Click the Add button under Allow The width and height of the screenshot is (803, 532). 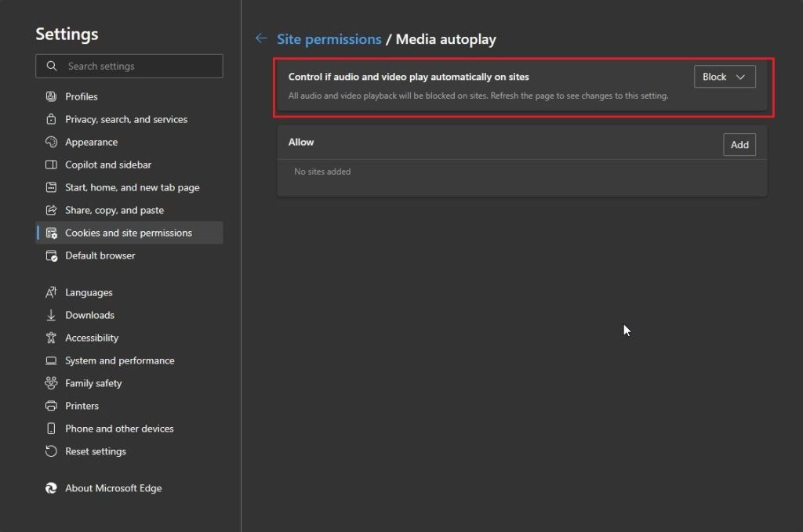click(739, 144)
